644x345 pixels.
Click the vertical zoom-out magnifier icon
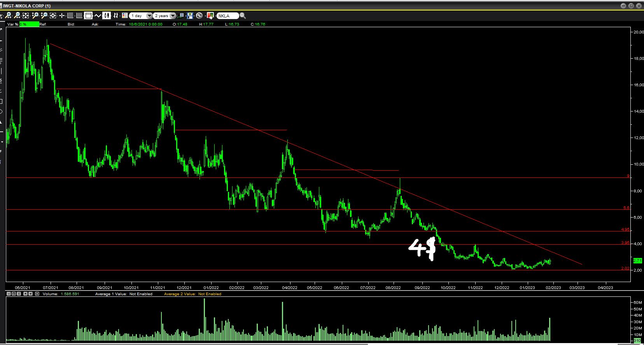[x=44, y=16]
